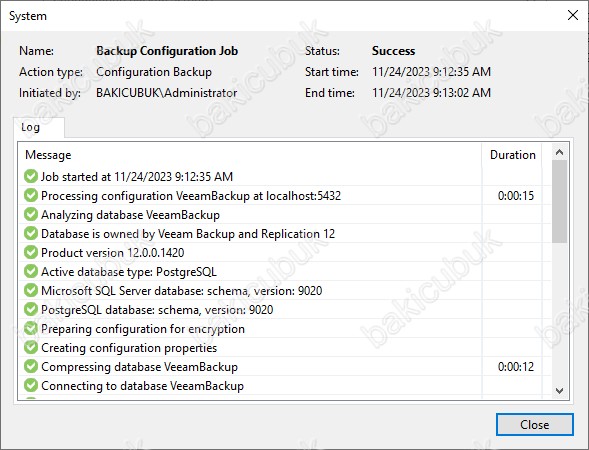The image size is (589, 450).
Task: Click the log scrollbar up arrow
Action: coord(559,152)
